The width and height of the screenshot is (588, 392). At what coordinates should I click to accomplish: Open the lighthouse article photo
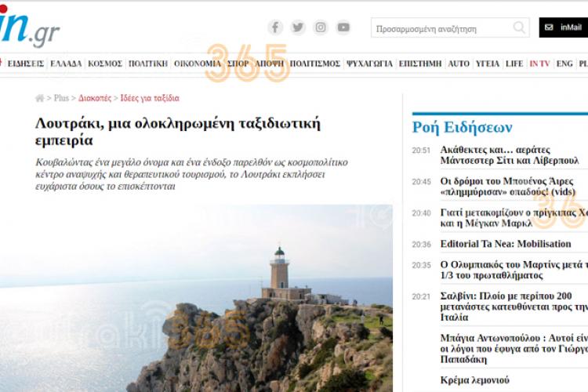click(196, 298)
